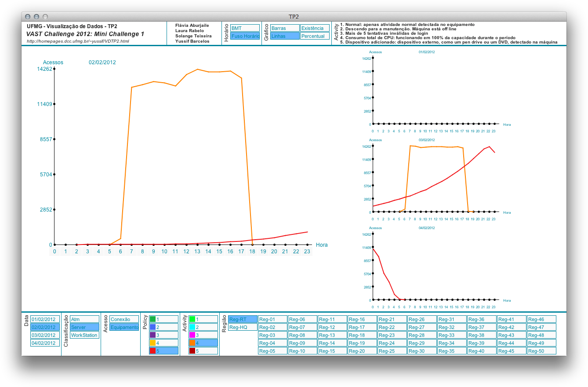Toggle the red Policy 5 option

click(163, 351)
